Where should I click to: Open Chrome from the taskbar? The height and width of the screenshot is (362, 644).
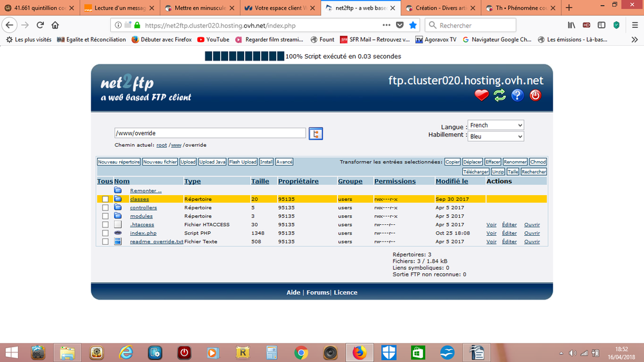(301, 352)
